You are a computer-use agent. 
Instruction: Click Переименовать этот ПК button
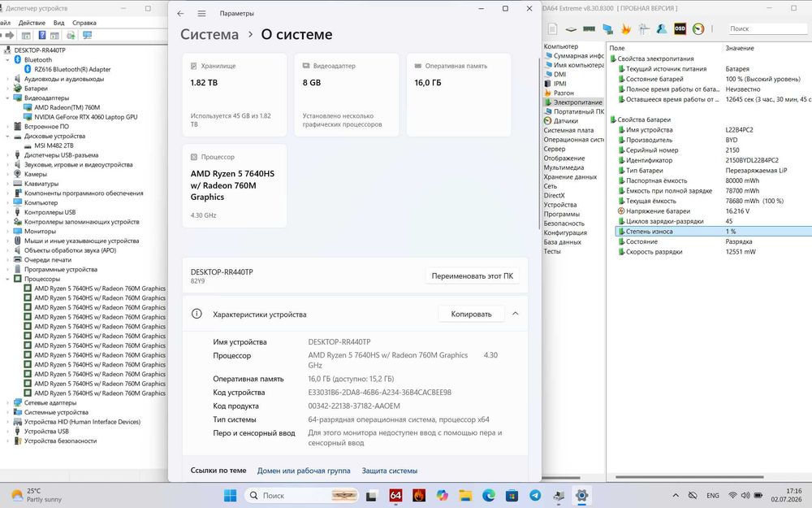tap(473, 276)
